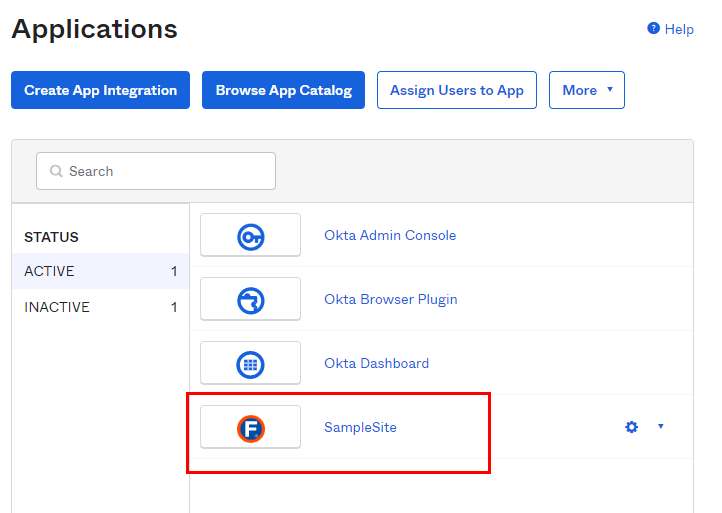Click the search magnifier icon
The image size is (722, 513).
coord(56,171)
